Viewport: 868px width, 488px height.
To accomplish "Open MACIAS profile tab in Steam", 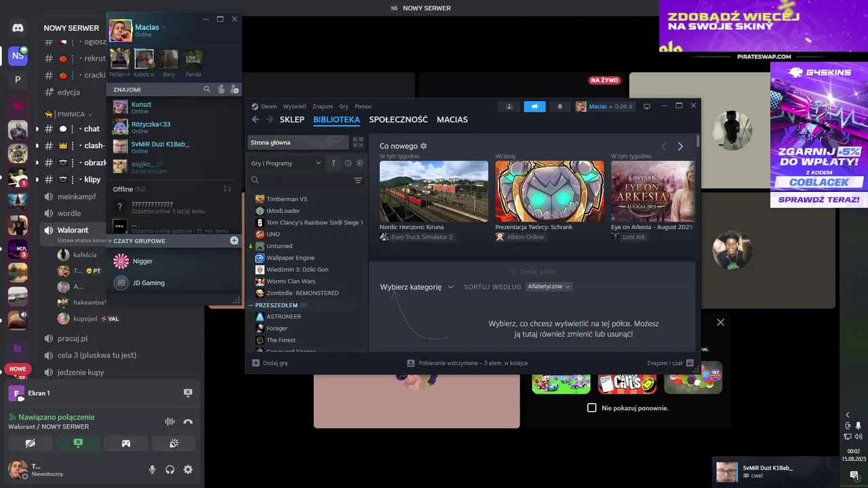I will pos(452,119).
